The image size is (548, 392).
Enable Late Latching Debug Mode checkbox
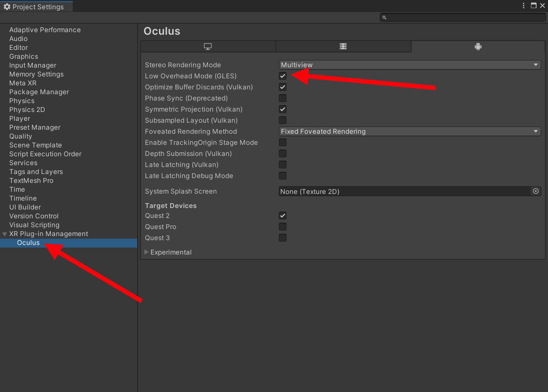pos(283,176)
